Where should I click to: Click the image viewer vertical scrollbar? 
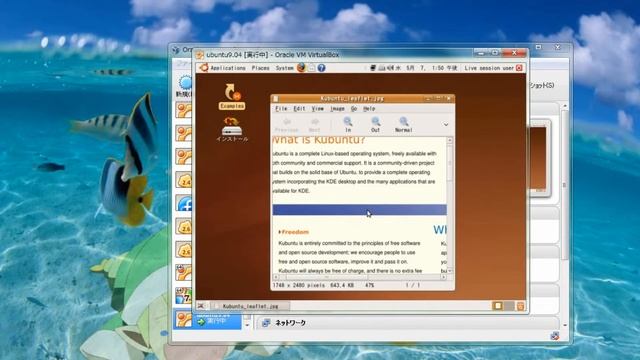tap(450, 205)
